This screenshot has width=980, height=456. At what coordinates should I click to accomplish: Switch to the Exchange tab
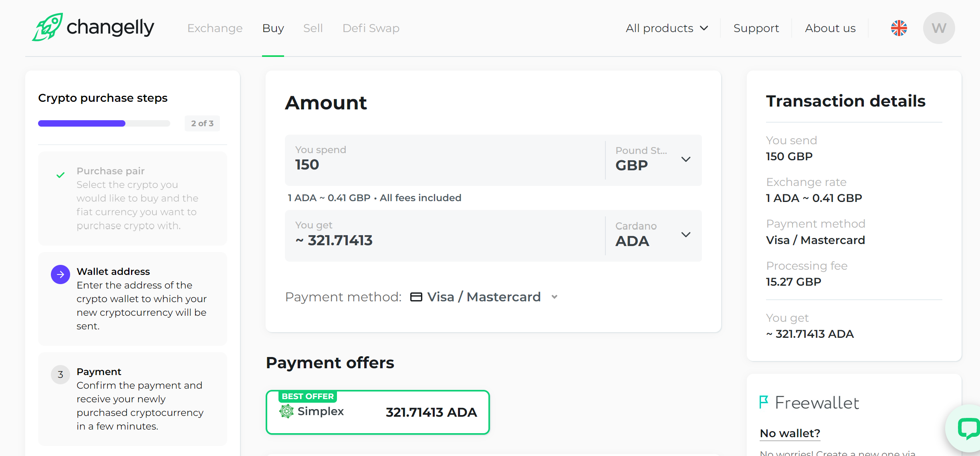click(x=215, y=28)
